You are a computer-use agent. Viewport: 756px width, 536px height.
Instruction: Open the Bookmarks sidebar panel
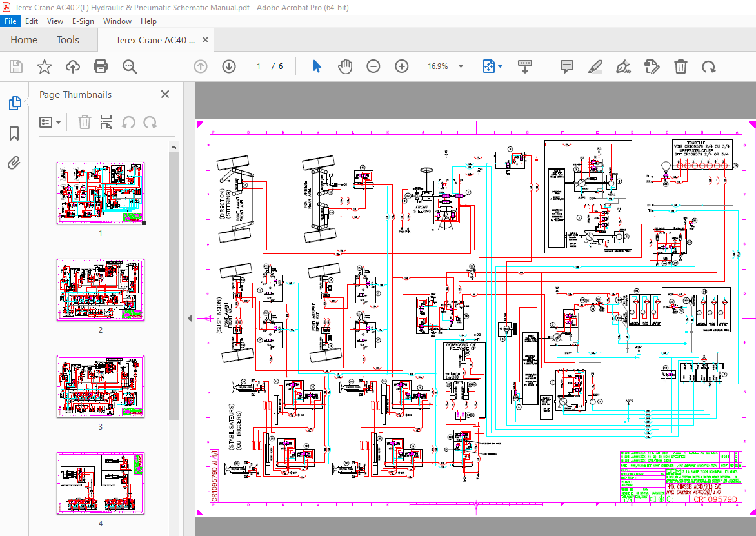(x=14, y=134)
